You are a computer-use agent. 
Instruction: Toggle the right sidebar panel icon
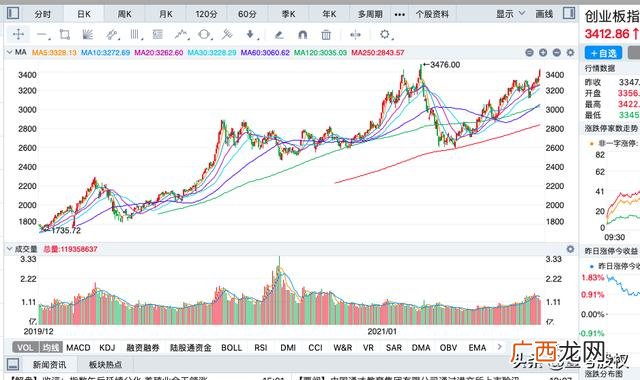pyautogui.click(x=569, y=13)
